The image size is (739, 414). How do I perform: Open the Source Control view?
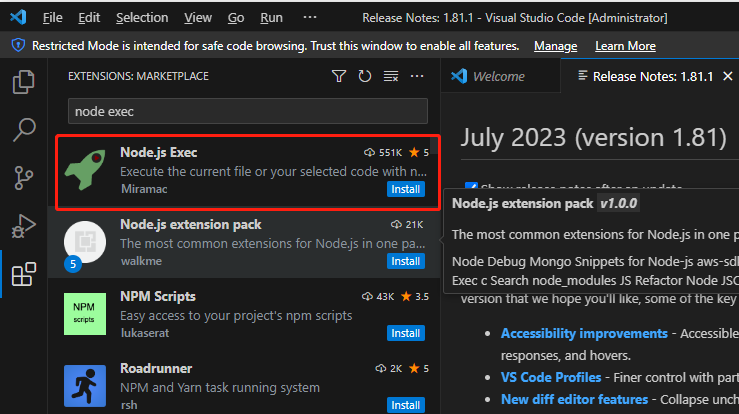click(23, 178)
